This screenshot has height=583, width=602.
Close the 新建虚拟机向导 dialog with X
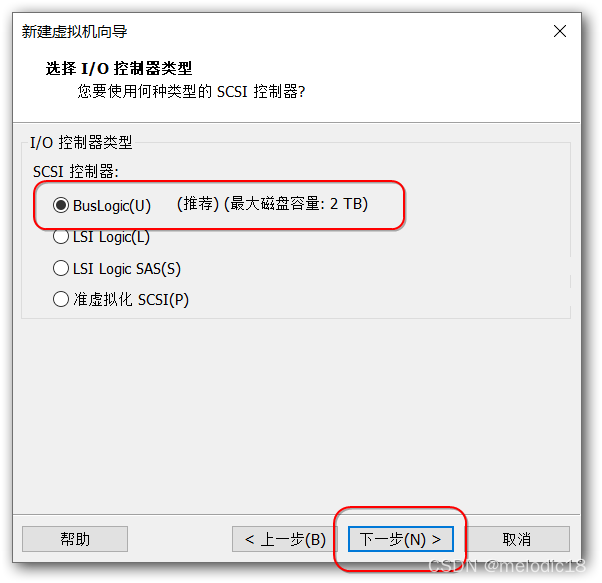[x=560, y=31]
